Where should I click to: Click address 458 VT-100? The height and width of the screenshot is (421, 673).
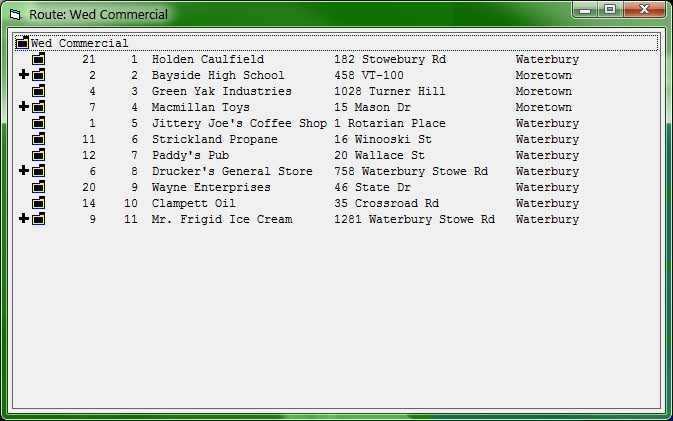click(x=369, y=75)
